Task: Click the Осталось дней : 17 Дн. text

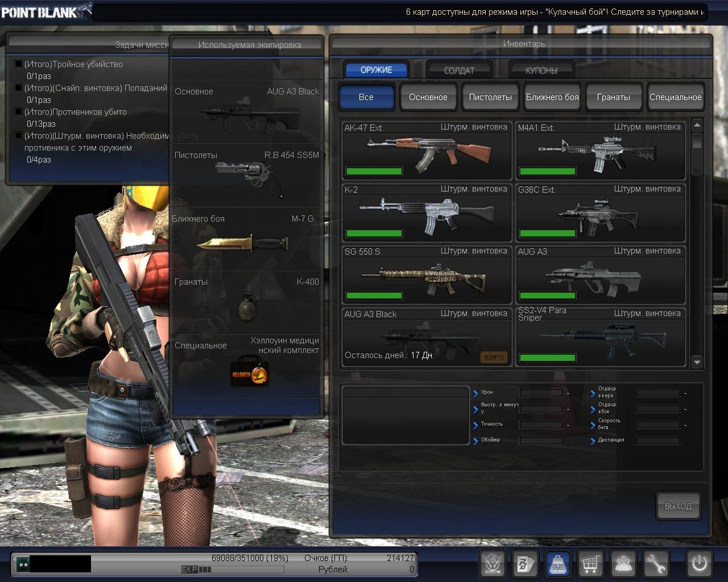Action: tap(390, 355)
